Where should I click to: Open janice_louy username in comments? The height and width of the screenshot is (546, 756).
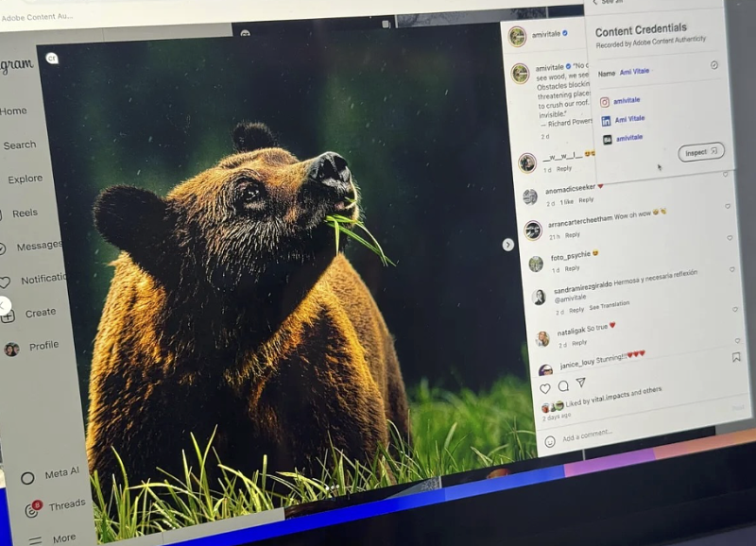576,365
